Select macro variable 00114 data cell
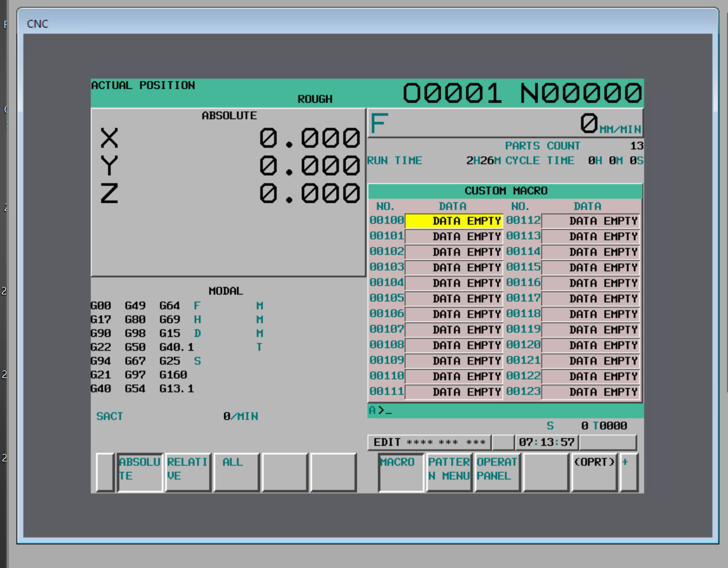Viewport: 728px width, 568px height. (x=591, y=252)
